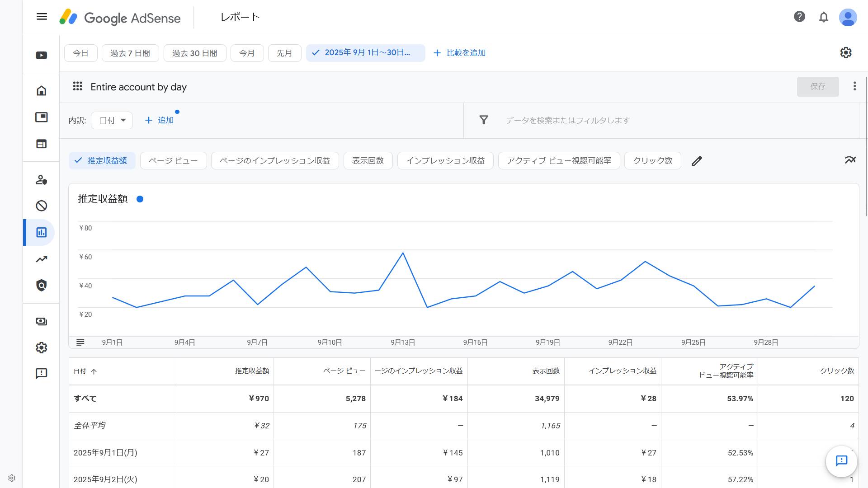Screen dimensions: 868x488
Task: Open the Reports grid apps icon
Action: 77,86
